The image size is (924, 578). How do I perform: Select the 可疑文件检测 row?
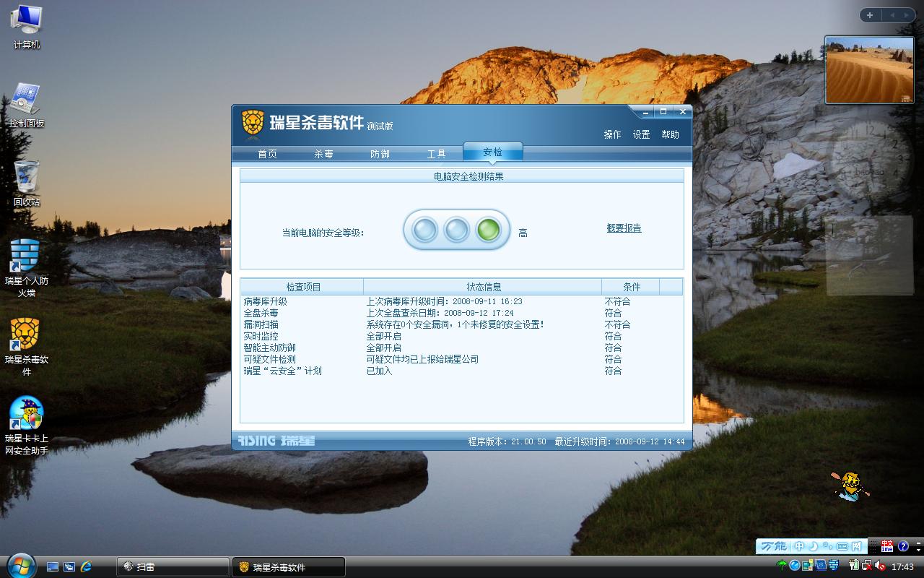click(462, 359)
